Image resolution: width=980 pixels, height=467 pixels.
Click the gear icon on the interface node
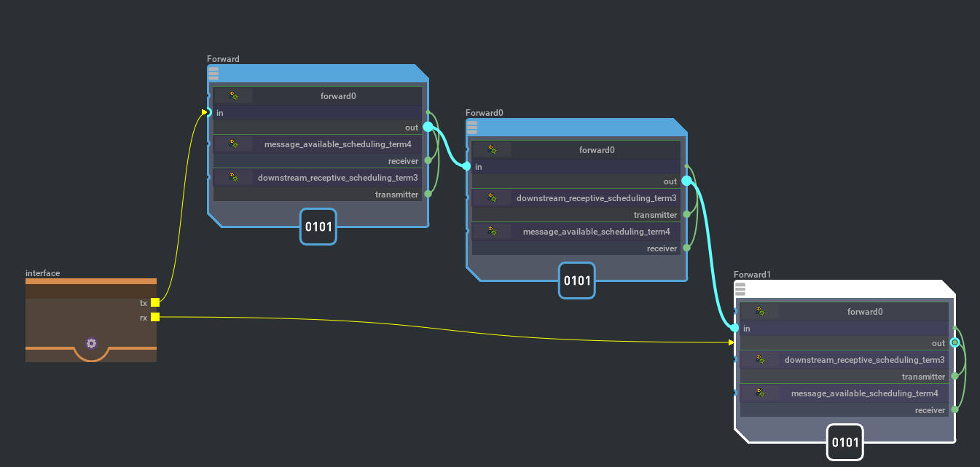pyautogui.click(x=91, y=343)
